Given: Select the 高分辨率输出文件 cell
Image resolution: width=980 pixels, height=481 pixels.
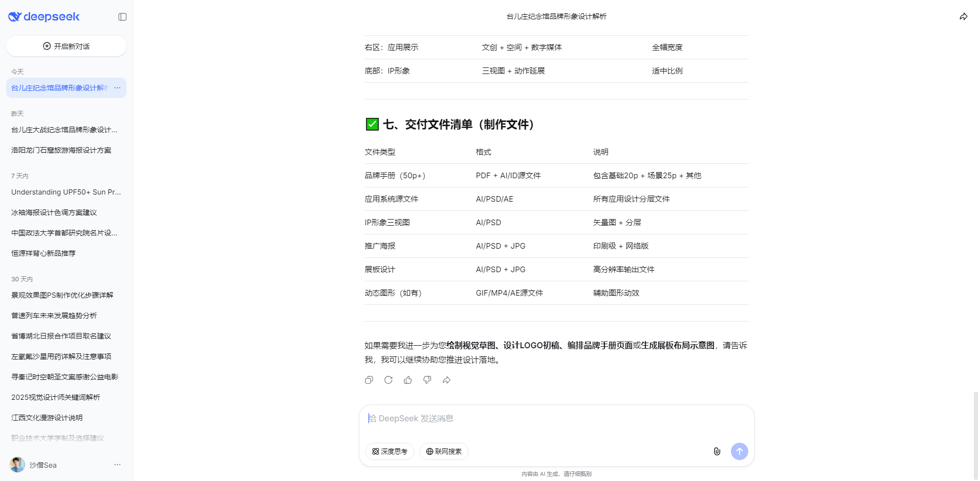Looking at the screenshot, I should 624,270.
